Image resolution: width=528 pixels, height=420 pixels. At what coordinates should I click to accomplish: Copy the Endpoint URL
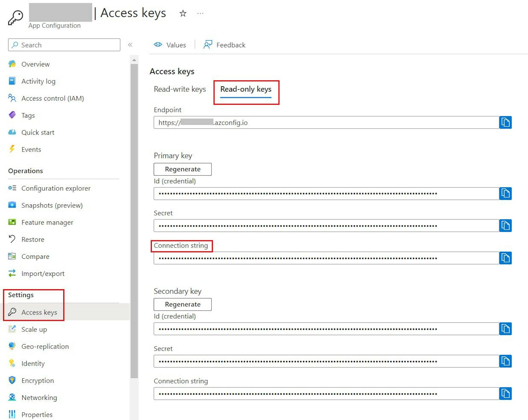(505, 123)
